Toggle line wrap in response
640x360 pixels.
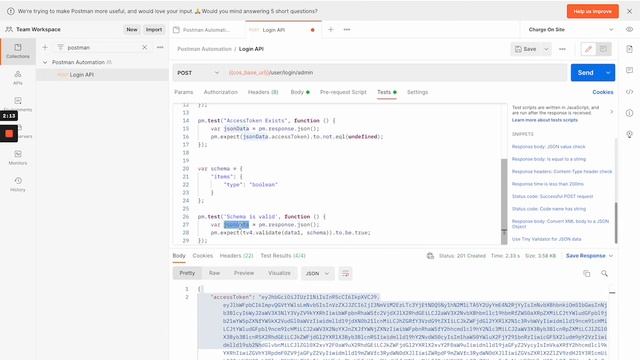pos(345,273)
